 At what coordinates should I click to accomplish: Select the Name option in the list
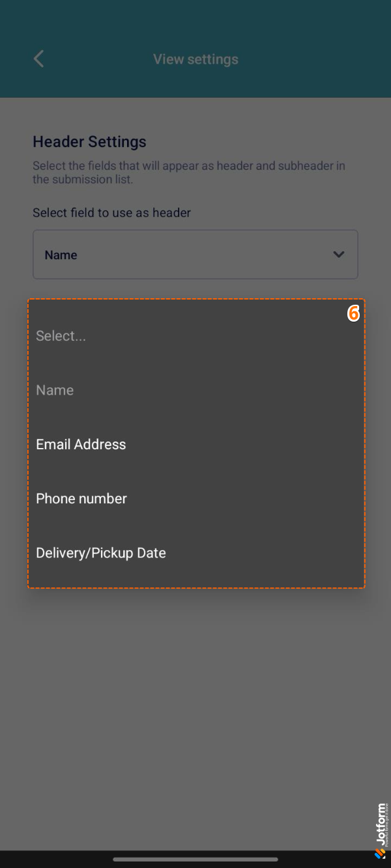coord(55,390)
